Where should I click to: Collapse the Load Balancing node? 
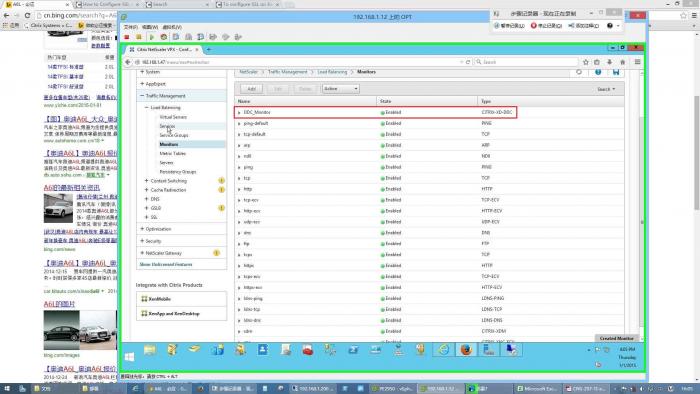tap(146, 108)
